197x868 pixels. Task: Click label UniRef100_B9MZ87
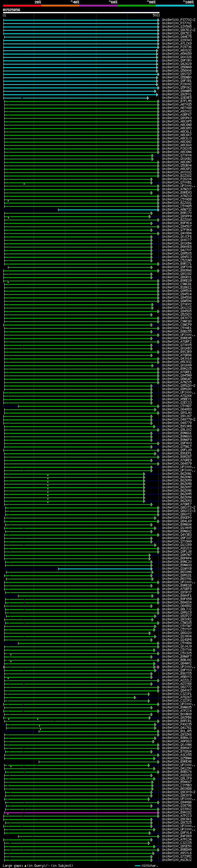click(177, 457)
